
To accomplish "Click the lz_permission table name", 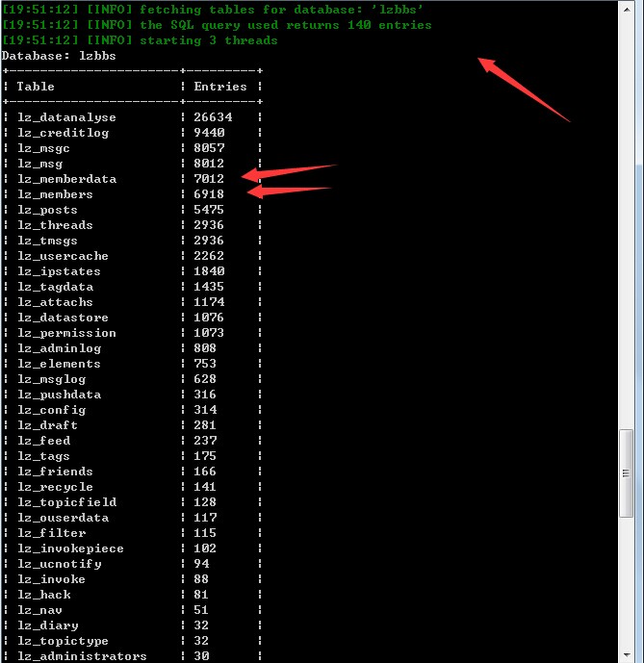I will tap(66, 333).
